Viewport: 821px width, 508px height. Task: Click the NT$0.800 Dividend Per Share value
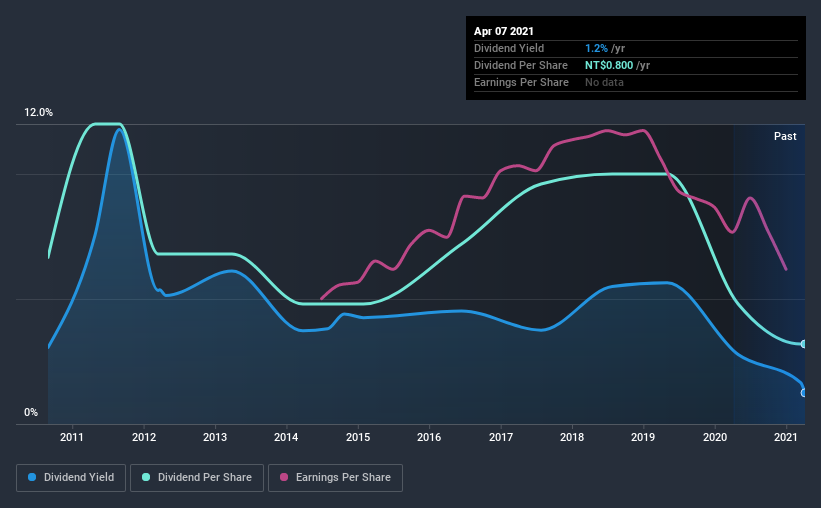point(609,65)
